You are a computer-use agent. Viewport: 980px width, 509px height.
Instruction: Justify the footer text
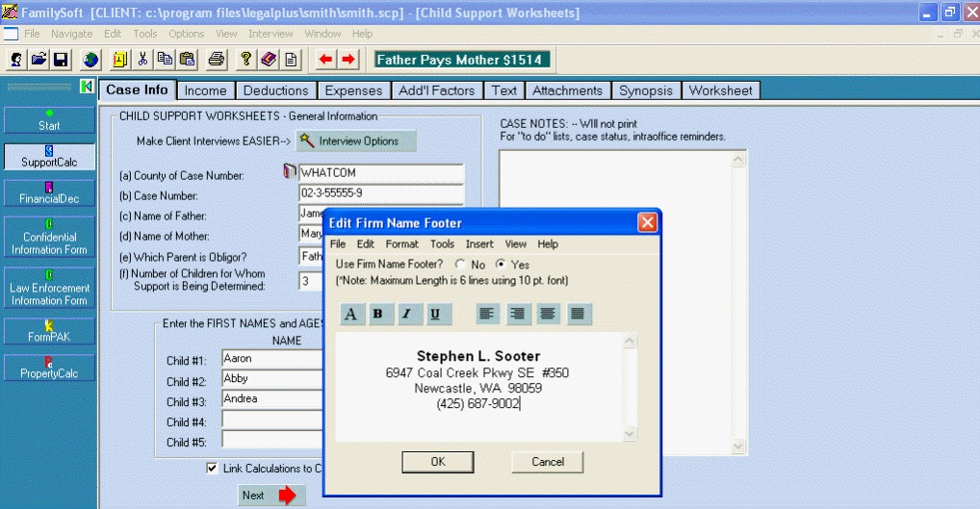coord(578,314)
